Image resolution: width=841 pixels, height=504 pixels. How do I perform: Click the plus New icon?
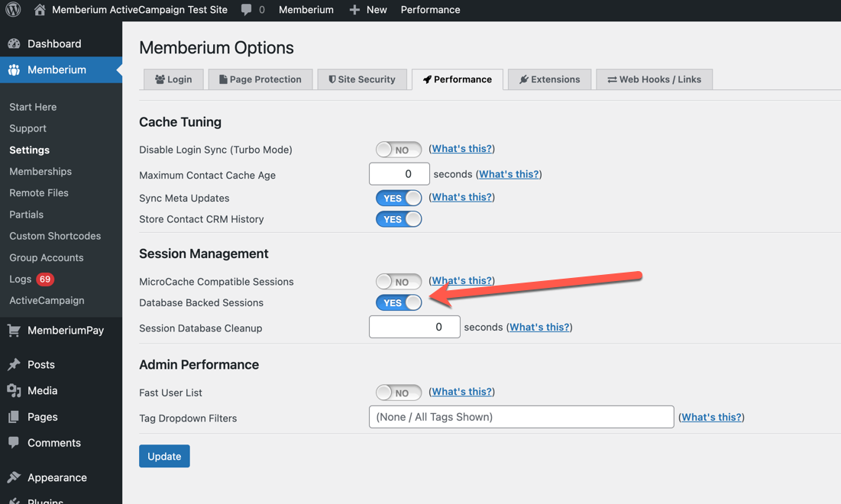pyautogui.click(x=354, y=10)
